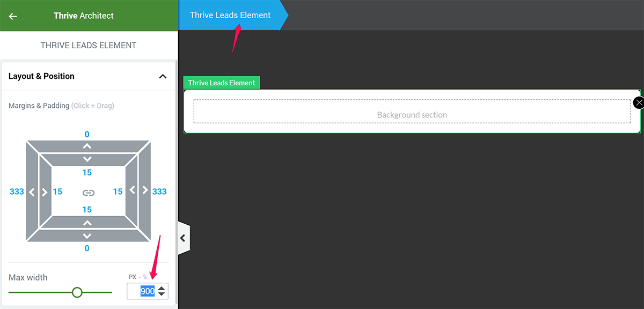
Task: Click the Max width slider handle
Action: (77, 292)
